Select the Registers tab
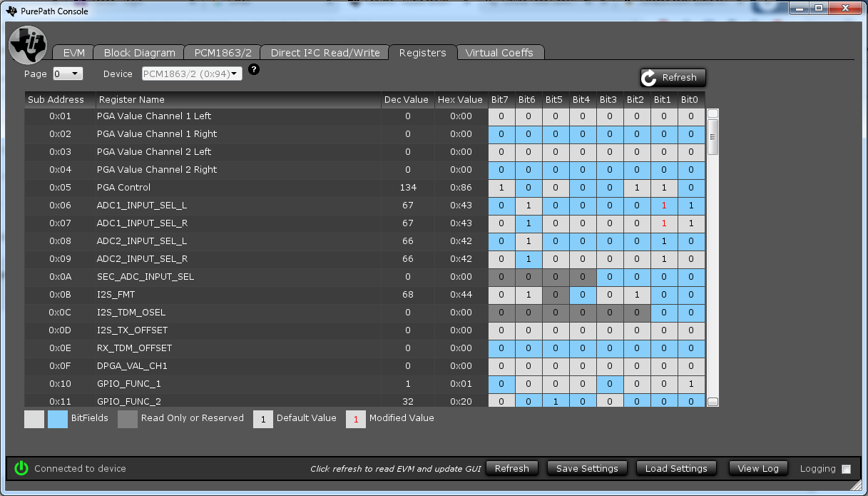Screen dimensions: 868x496 (x=422, y=53)
